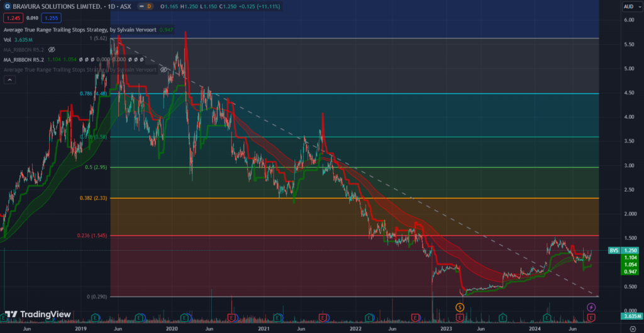Click the purple lightning event marker
The width and height of the screenshot is (644, 333).
point(591,307)
